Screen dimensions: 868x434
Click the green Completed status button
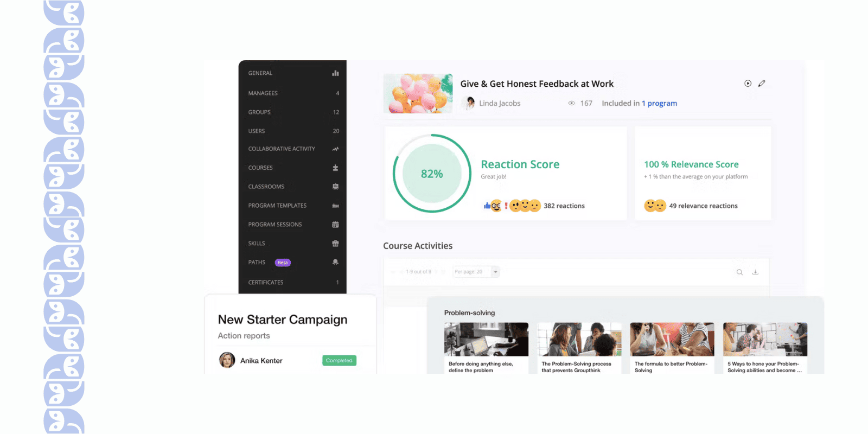point(339,360)
